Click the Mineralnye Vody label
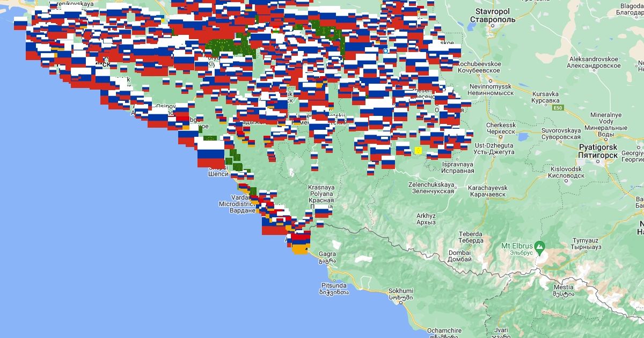644x338 pixels. (x=605, y=124)
